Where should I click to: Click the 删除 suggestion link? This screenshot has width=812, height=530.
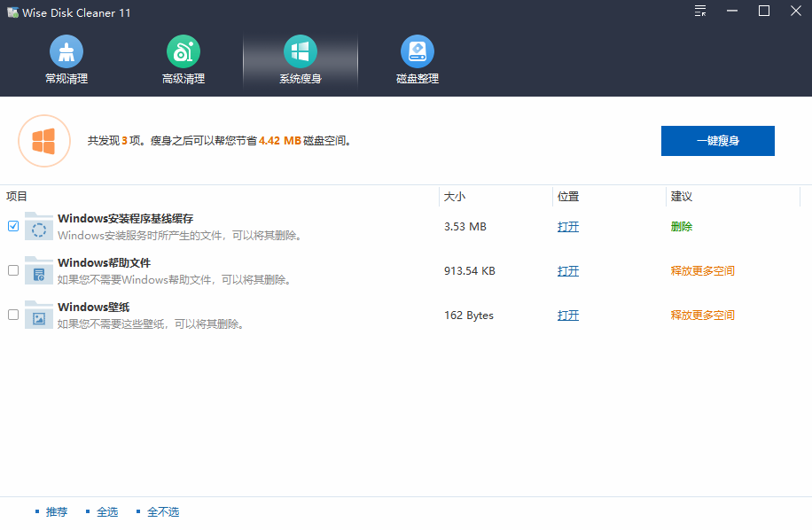pyautogui.click(x=681, y=226)
